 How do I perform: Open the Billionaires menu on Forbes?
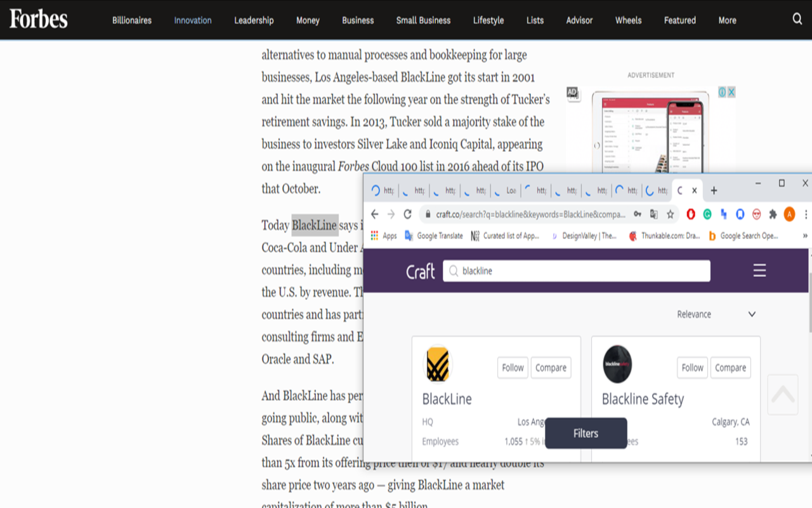(x=132, y=20)
